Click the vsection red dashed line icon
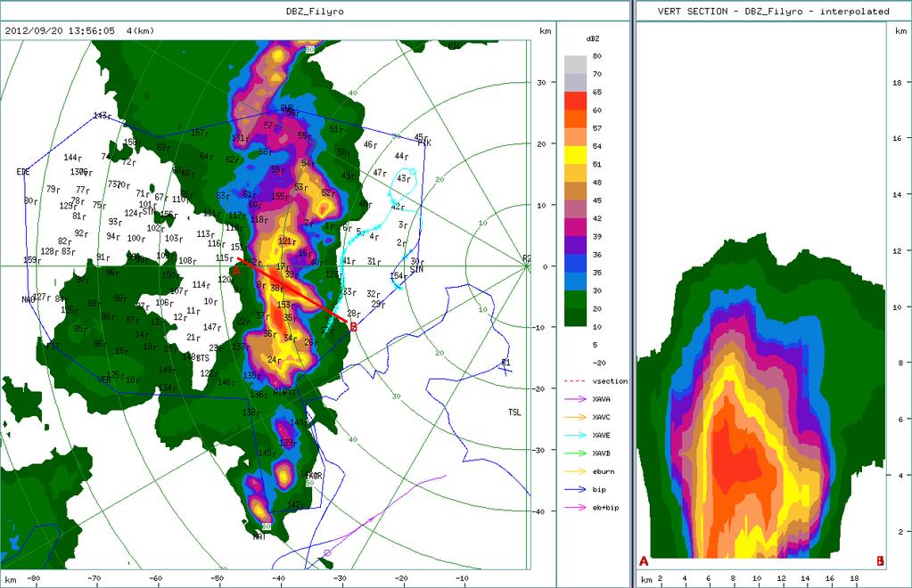 pos(575,381)
